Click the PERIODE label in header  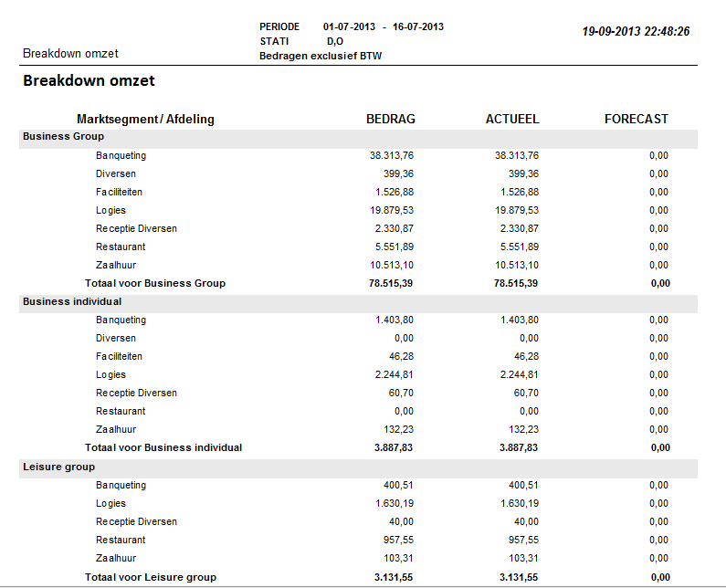(279, 26)
